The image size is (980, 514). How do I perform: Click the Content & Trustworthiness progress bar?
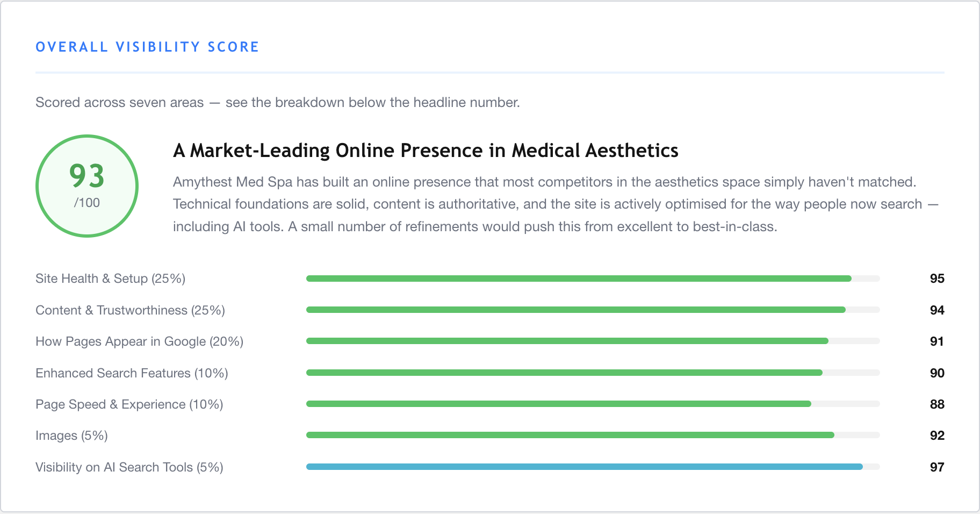[593, 310]
